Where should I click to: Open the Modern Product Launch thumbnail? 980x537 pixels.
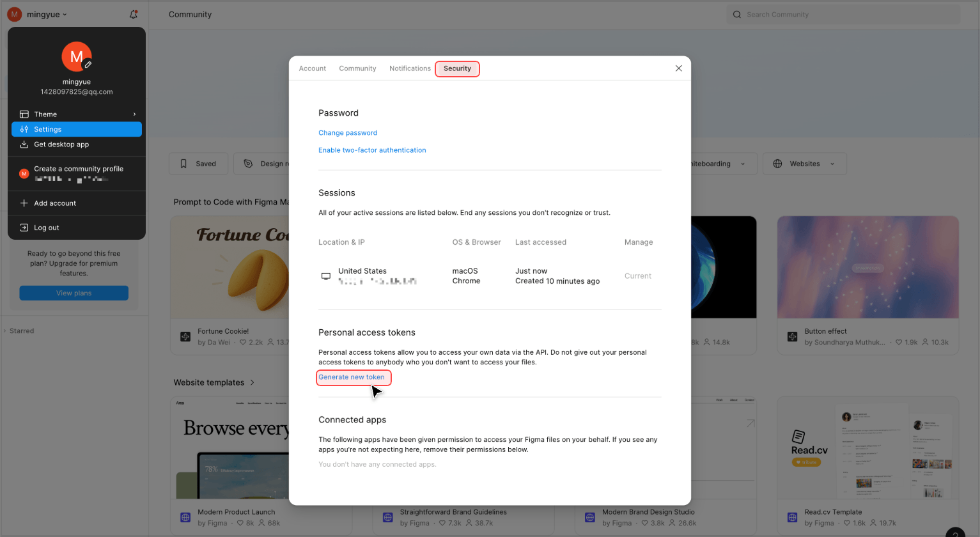click(x=230, y=447)
